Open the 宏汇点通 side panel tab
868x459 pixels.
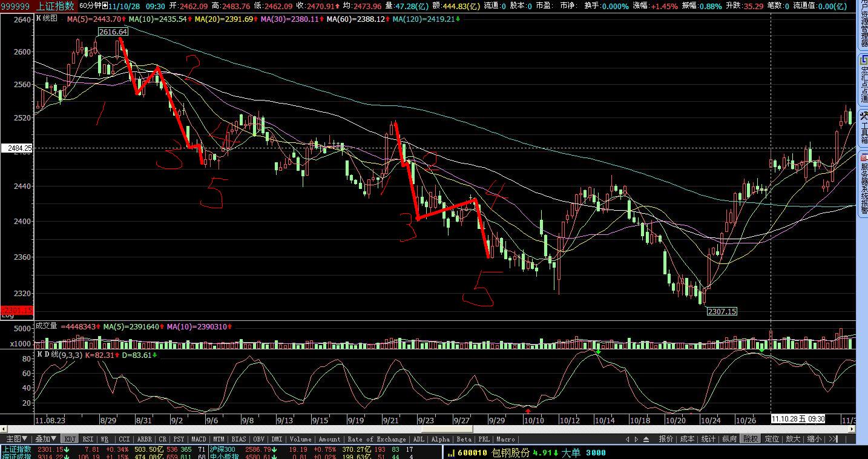pos(863,80)
